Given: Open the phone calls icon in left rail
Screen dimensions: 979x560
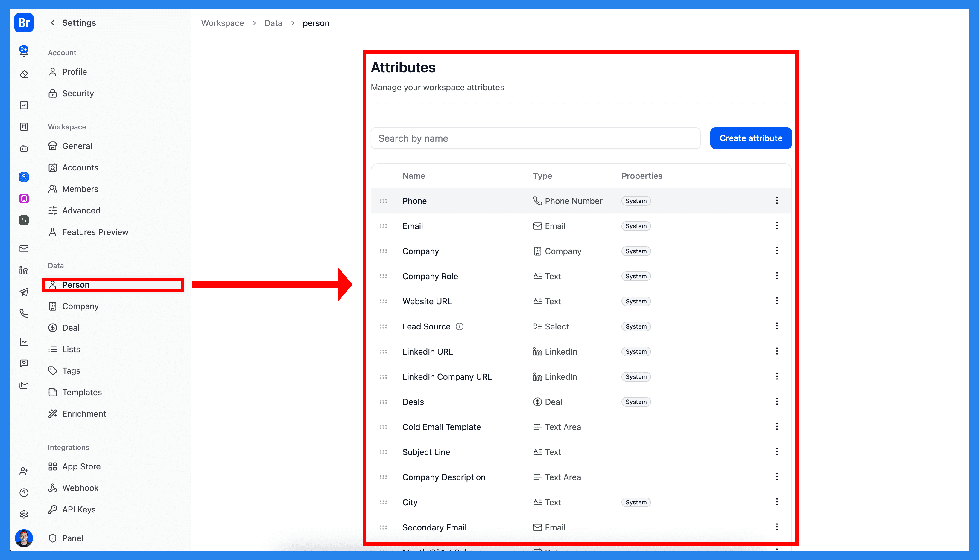Looking at the screenshot, I should [x=24, y=313].
